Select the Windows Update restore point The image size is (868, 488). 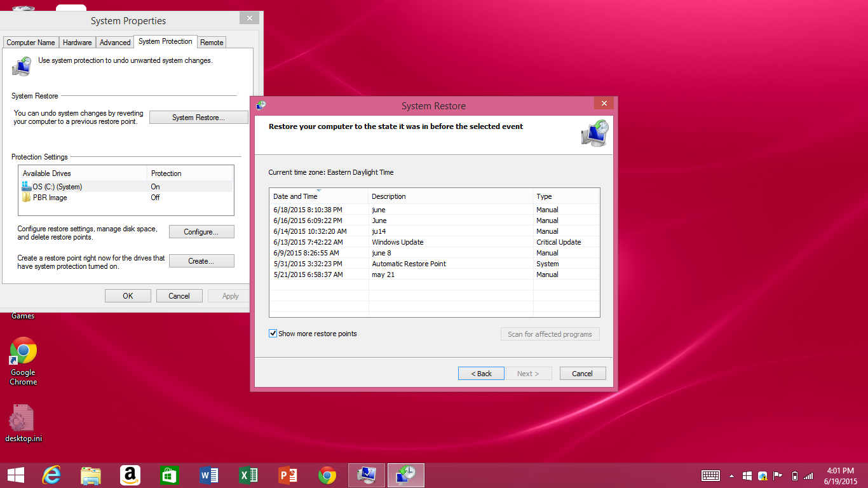pyautogui.click(x=398, y=242)
